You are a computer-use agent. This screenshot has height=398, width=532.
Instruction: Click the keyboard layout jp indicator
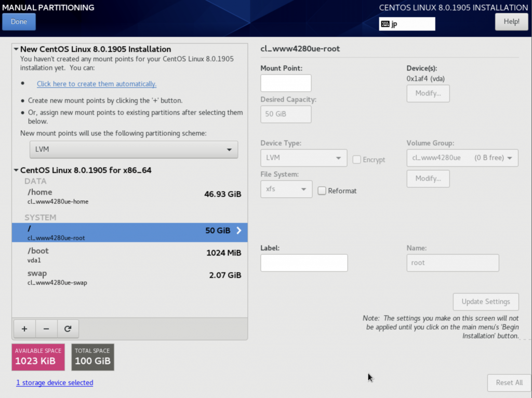[x=407, y=24]
